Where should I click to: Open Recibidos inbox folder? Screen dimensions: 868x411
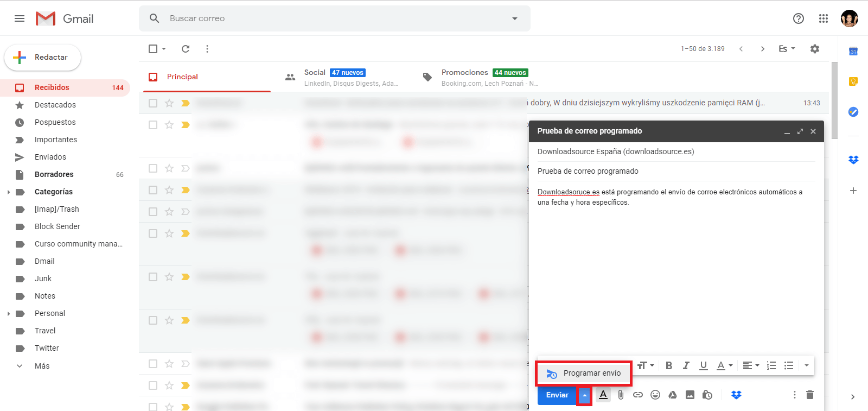tap(65, 87)
